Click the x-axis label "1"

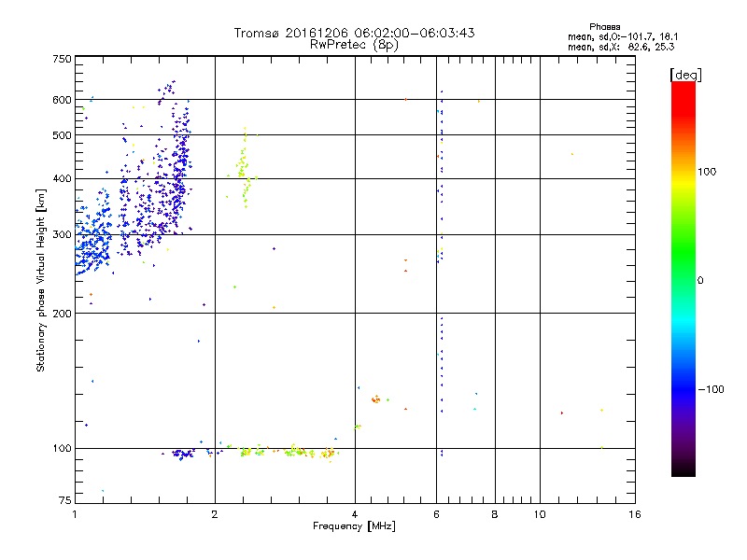click(x=75, y=515)
